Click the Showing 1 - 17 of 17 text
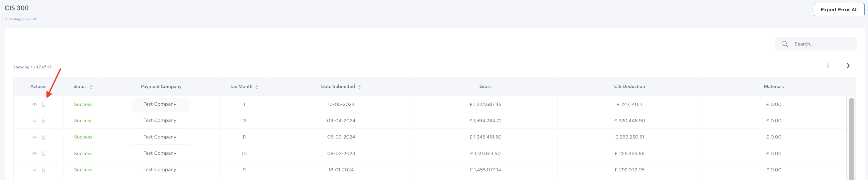The height and width of the screenshot is (180, 868). click(32, 67)
